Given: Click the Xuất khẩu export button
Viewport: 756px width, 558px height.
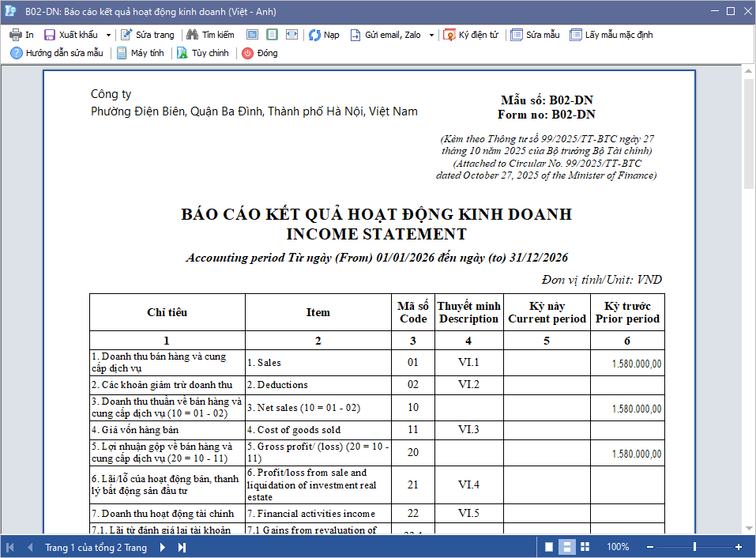Looking at the screenshot, I should point(71,35).
